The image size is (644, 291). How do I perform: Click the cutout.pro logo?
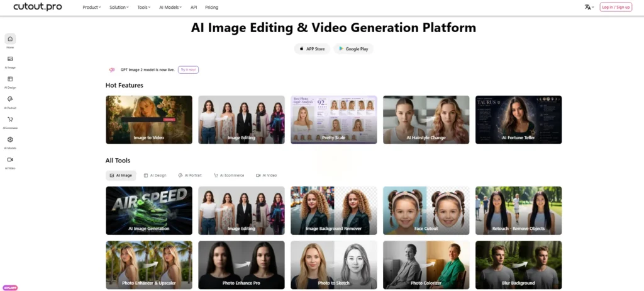[x=37, y=7]
